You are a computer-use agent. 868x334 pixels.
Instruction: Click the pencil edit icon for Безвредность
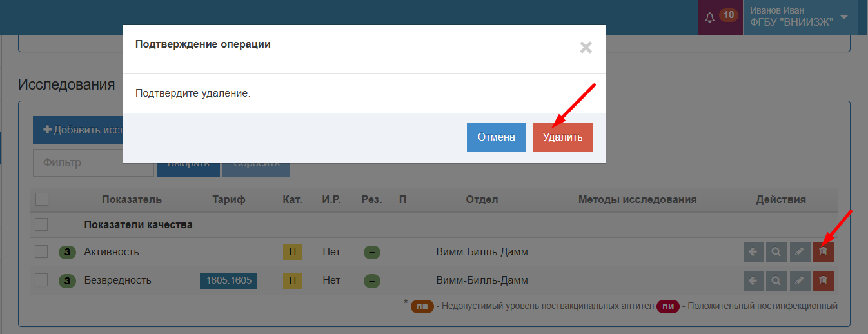(800, 280)
